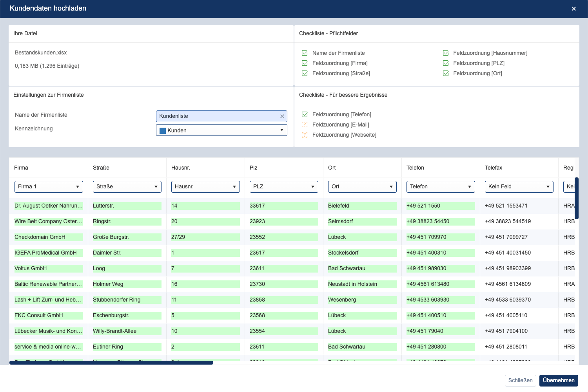Viewport: 588px width, 392px height.
Task: Click the check icon for Feldzuordnung [Straße]
Action: [x=304, y=73]
